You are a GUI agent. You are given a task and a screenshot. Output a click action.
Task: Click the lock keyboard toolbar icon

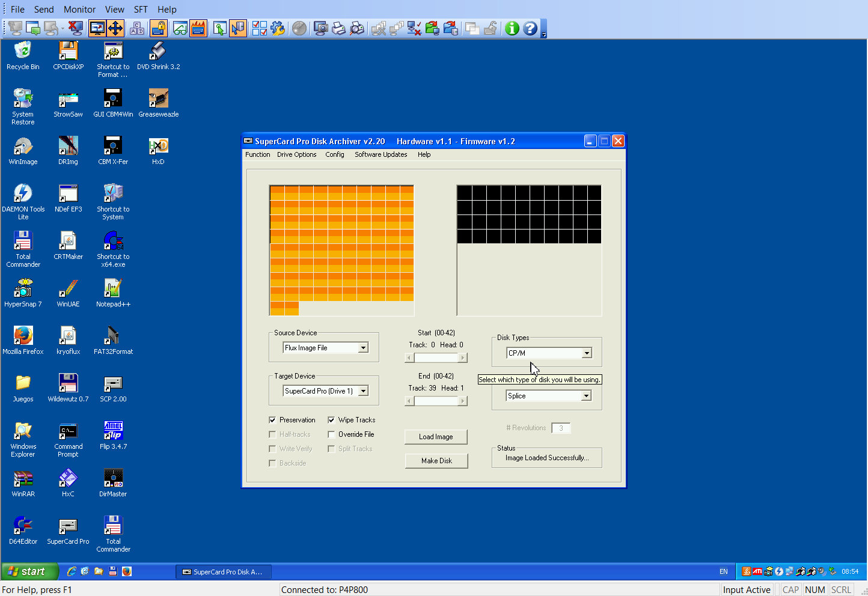click(159, 28)
